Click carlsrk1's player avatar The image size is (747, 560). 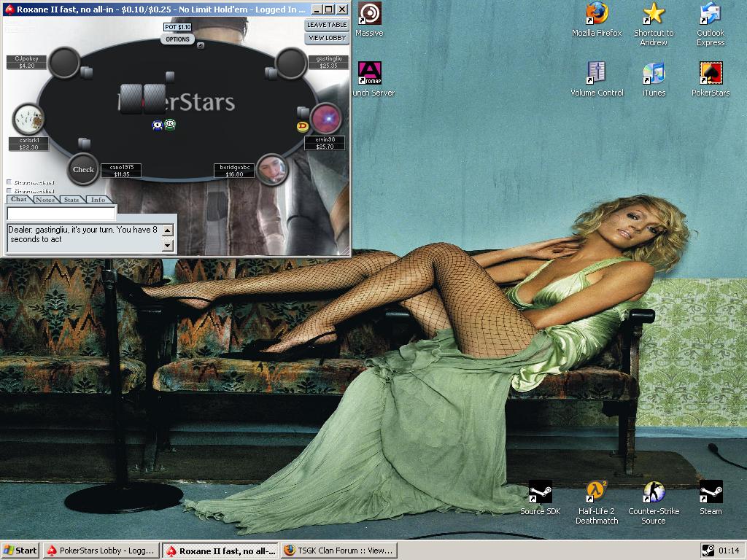point(28,119)
